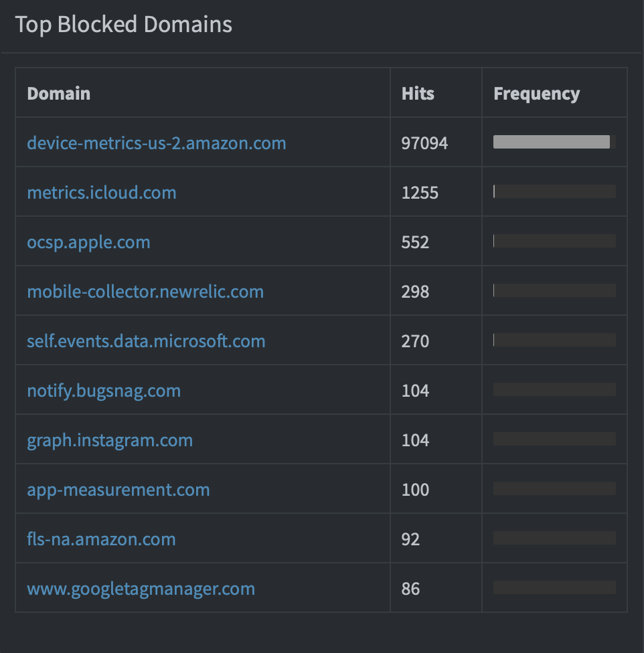
Task: Open device-metrics-us-2.amazon.com domain link
Action: point(157,143)
